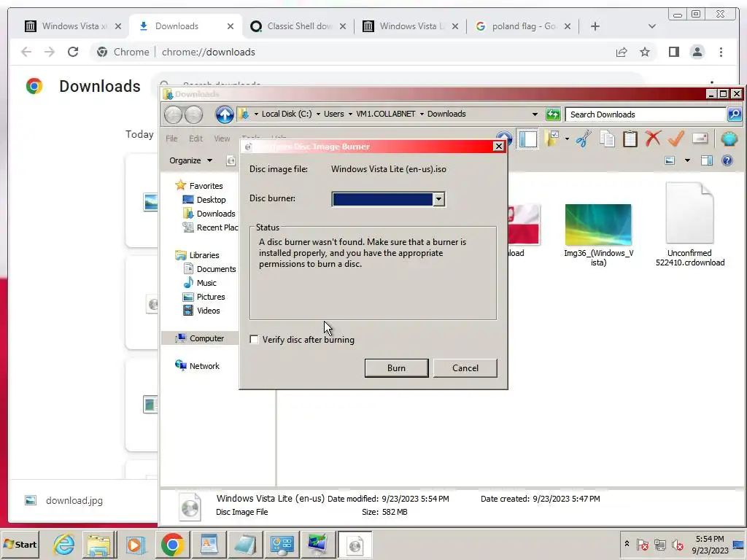Switch to first Windows Vista tab
747x560 pixels.
click(73, 26)
